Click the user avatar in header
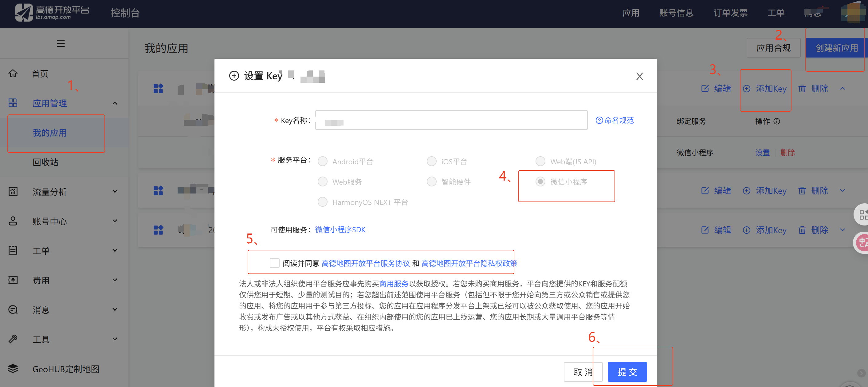 click(x=853, y=13)
